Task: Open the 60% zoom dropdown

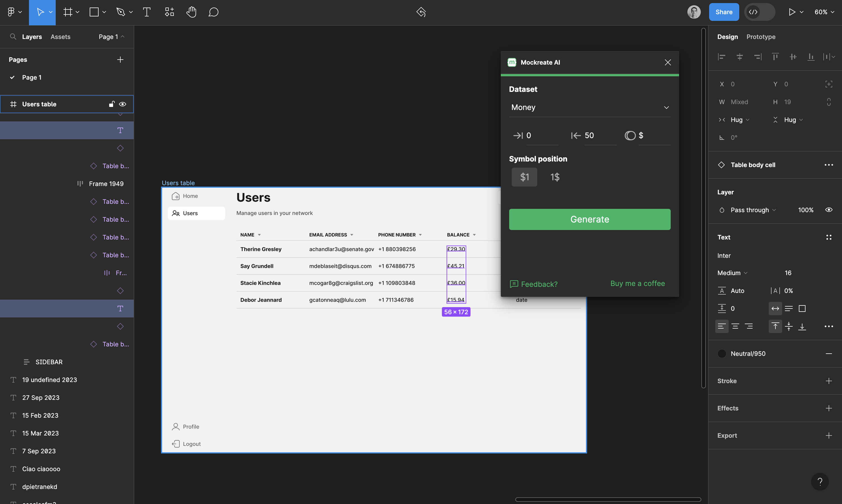Action: [x=824, y=12]
